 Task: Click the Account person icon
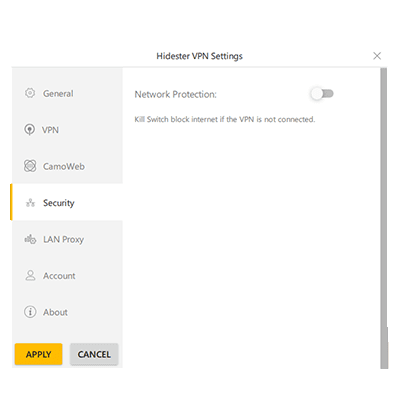(x=30, y=276)
